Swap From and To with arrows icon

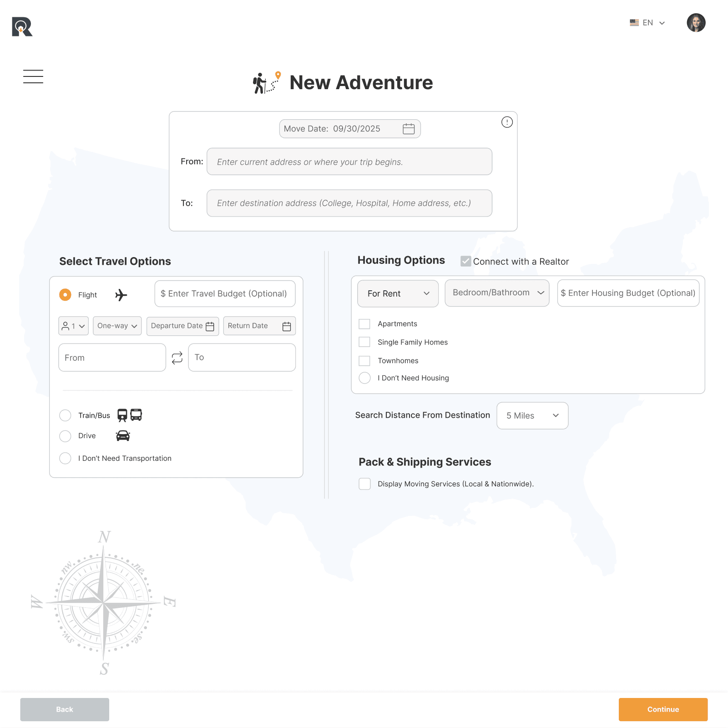click(177, 358)
